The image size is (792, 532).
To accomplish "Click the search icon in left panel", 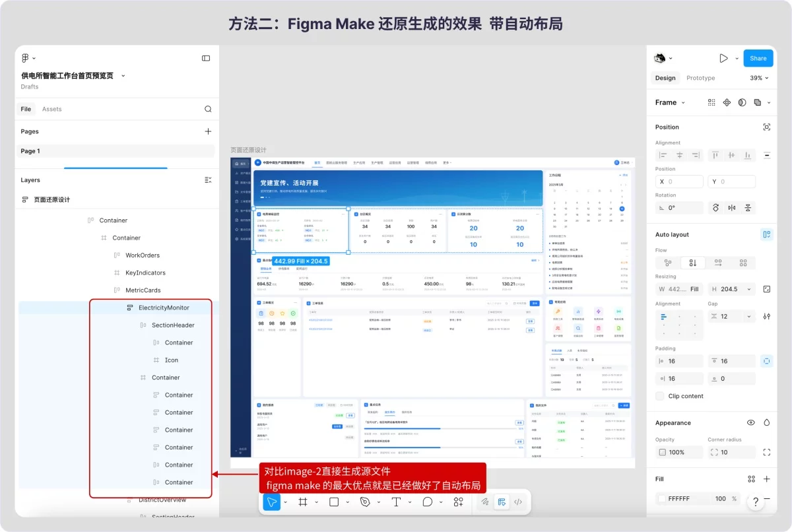I will coord(208,109).
